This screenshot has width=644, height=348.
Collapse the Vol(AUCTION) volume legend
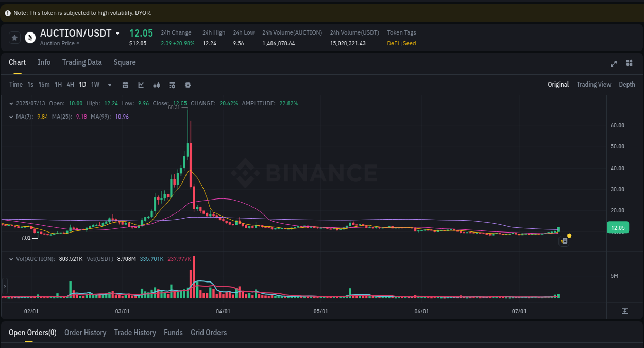pos(11,259)
